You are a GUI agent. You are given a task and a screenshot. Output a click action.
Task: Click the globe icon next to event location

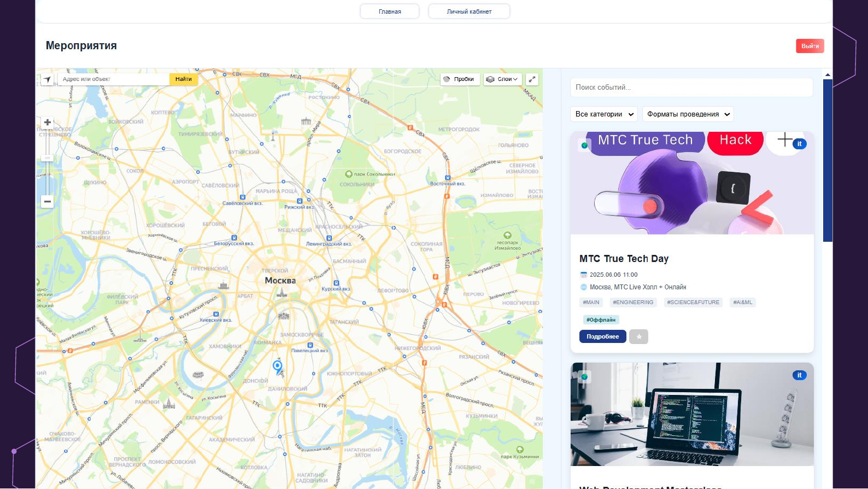point(583,287)
